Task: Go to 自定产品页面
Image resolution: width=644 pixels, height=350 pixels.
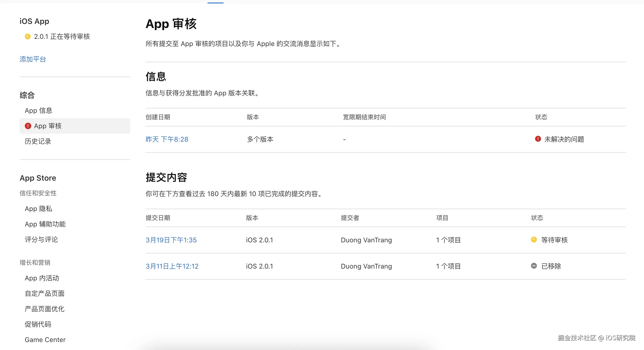Action: [x=45, y=293]
